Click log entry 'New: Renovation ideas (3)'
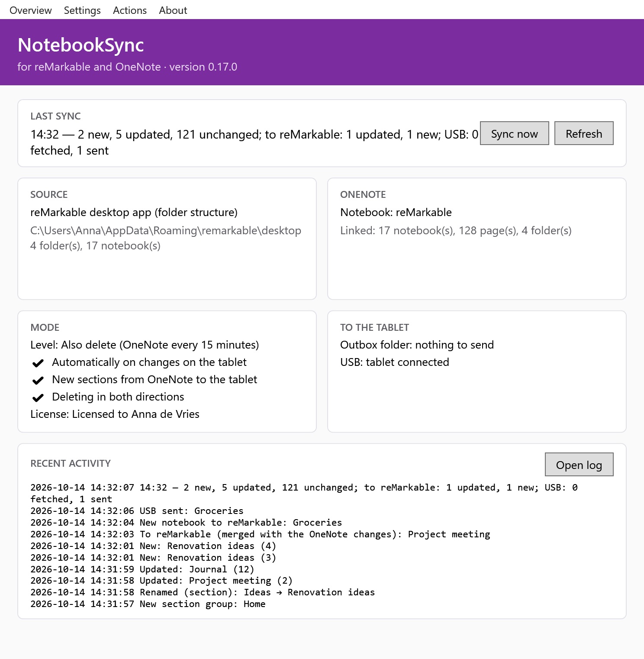This screenshot has width=644, height=659. tap(153, 558)
